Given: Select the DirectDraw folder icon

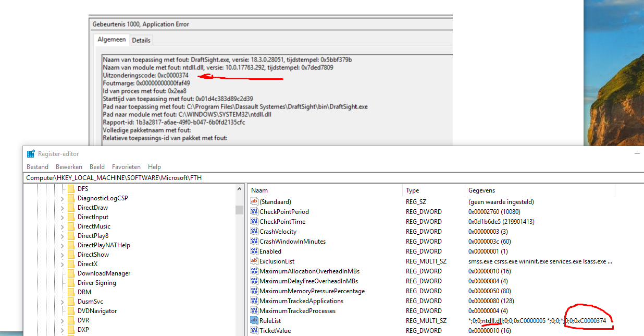Looking at the screenshot, I should pyautogui.click(x=71, y=208).
